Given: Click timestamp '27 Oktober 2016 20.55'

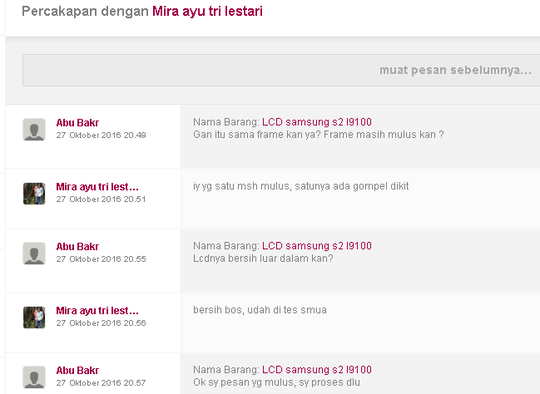Looking at the screenshot, I should point(101,259).
